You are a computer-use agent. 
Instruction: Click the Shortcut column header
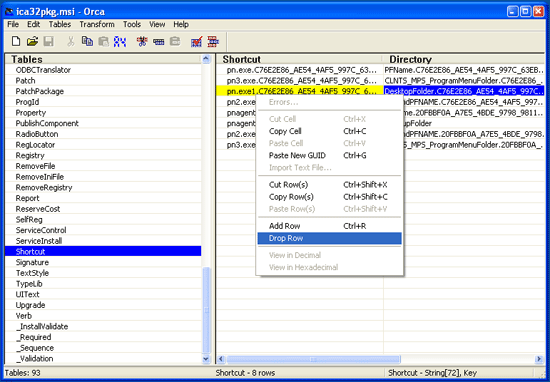click(x=299, y=59)
